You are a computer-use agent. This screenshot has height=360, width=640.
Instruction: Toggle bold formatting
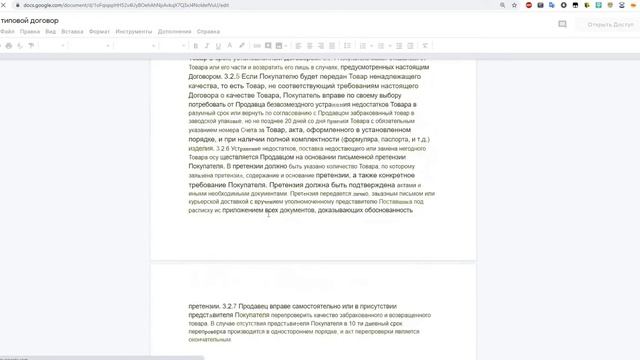click(x=196, y=46)
